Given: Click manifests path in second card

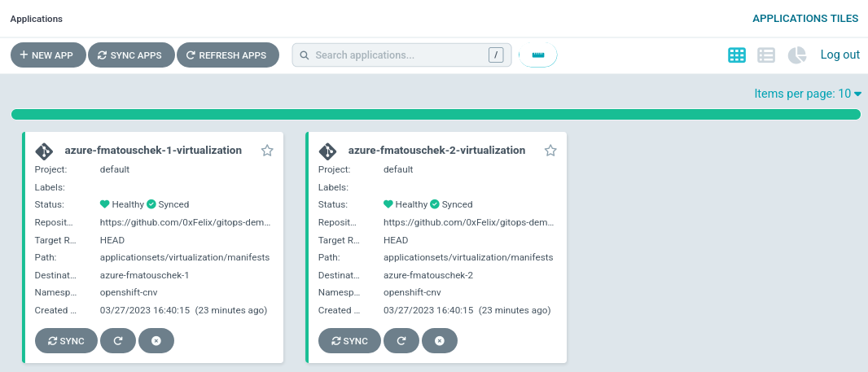Looking at the screenshot, I should coord(467,257).
